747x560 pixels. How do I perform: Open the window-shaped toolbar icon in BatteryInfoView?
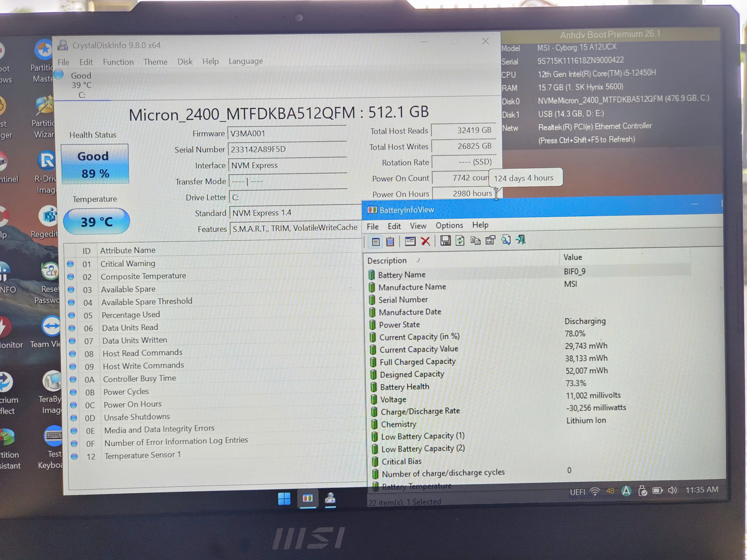pos(410,241)
